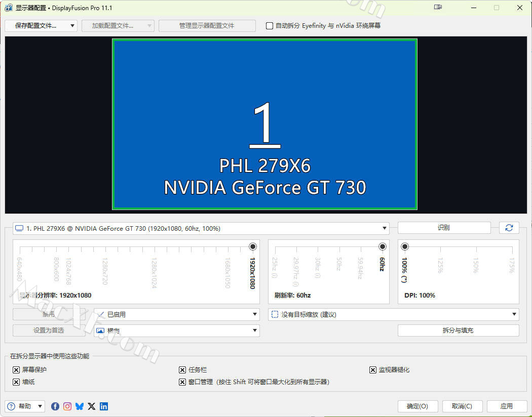Open the Facebook social icon
532x417 pixels.
[55, 406]
